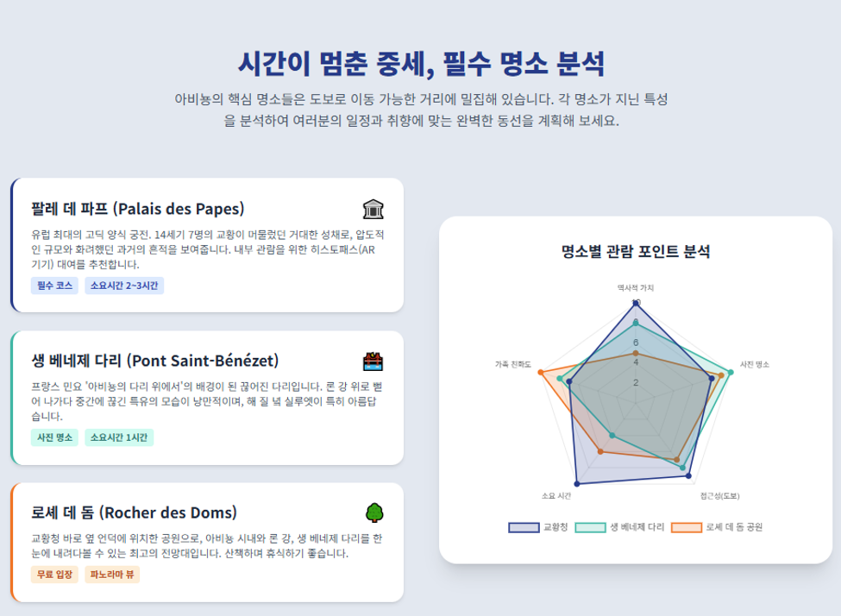Open the 팔레 데 파프 card title

138,209
